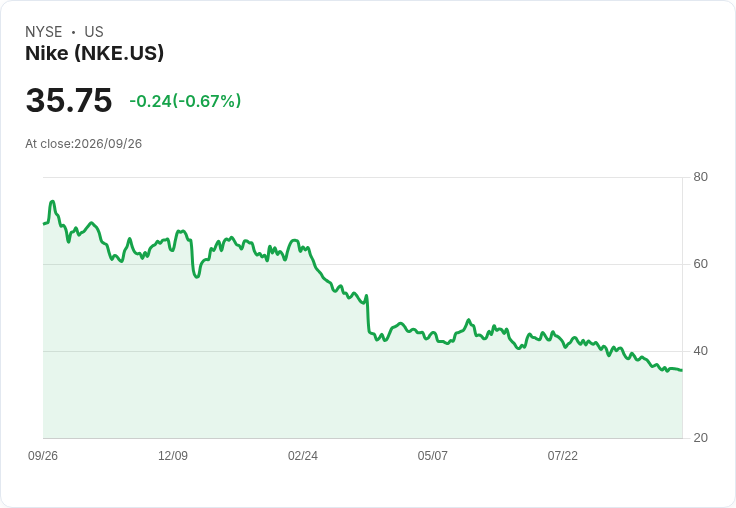This screenshot has width=736, height=508.
Task: Select the 40 y-axis label
Action: [x=700, y=351]
